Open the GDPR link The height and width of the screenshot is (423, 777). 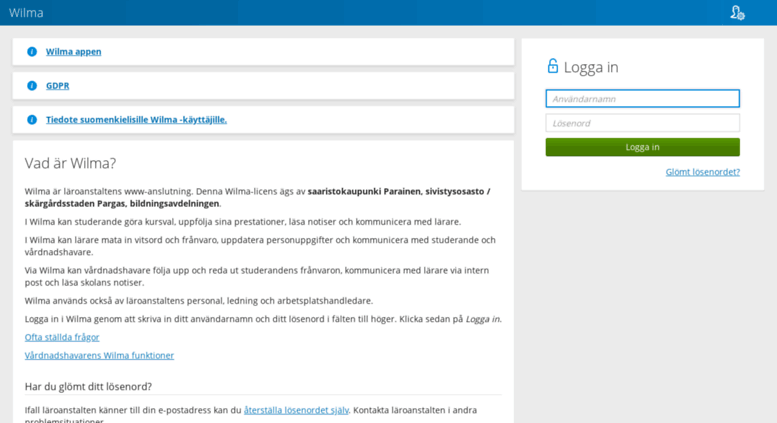[x=57, y=86]
